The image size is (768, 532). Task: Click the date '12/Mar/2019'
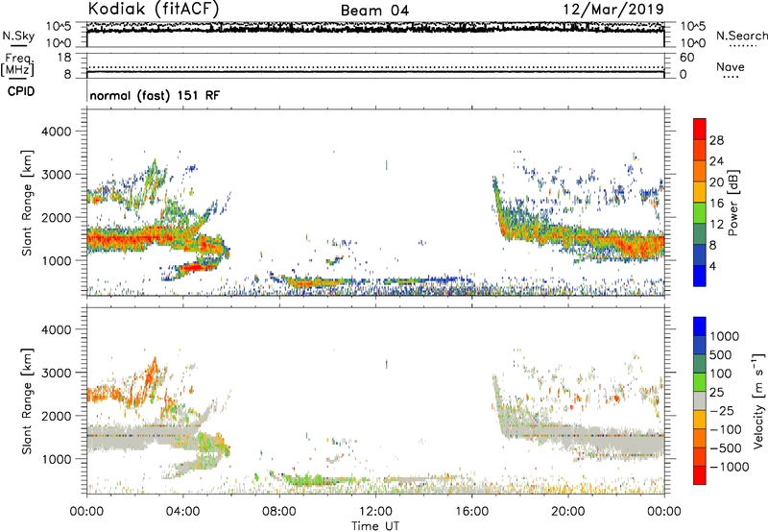click(613, 10)
